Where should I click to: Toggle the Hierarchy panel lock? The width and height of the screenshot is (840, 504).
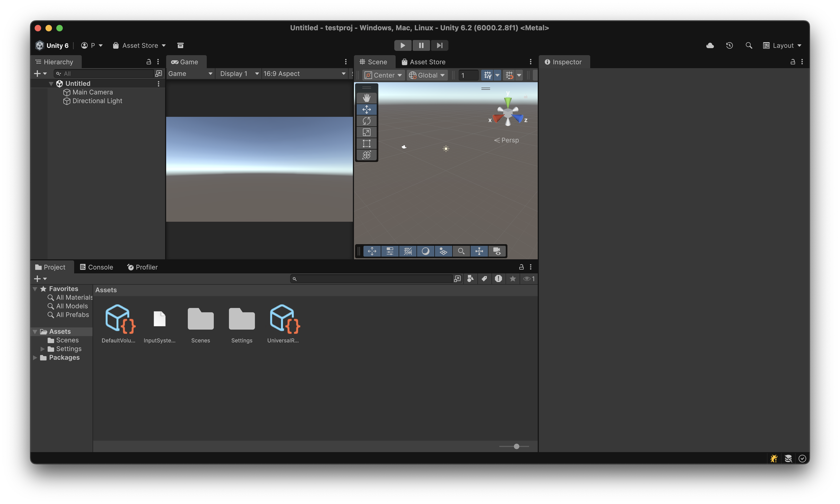click(149, 62)
